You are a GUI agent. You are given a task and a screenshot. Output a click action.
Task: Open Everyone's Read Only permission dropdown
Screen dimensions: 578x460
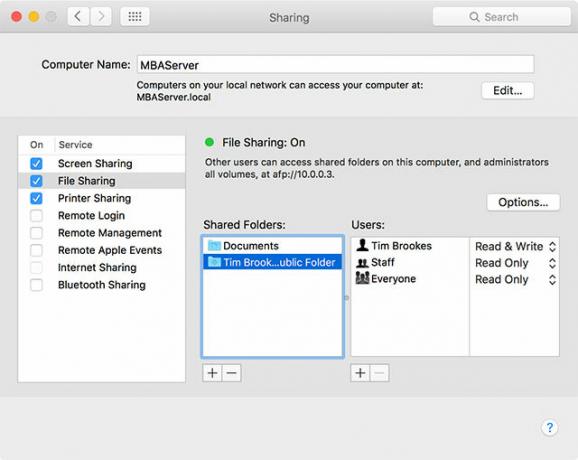click(515, 279)
